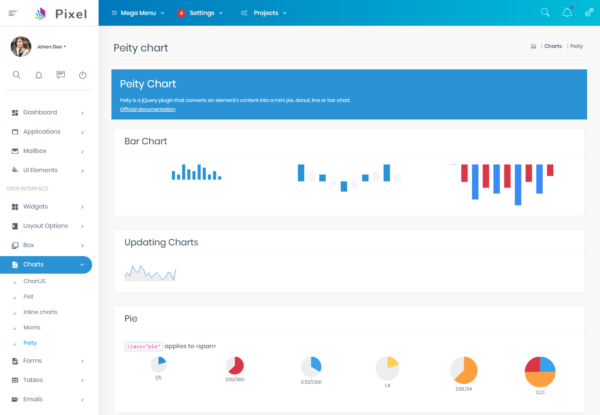Open the Morris submenu item
Viewport: 600px width, 415px height.
[x=32, y=327]
